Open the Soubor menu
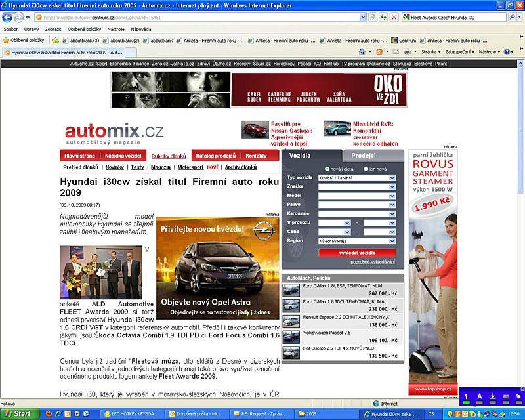Image resolution: width=525 pixels, height=420 pixels. (10, 29)
